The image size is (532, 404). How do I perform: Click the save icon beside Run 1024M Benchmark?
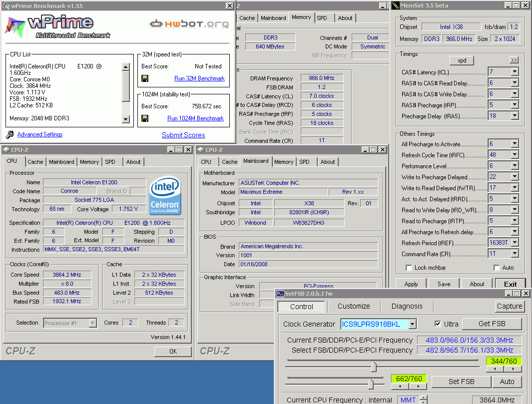tap(145, 118)
